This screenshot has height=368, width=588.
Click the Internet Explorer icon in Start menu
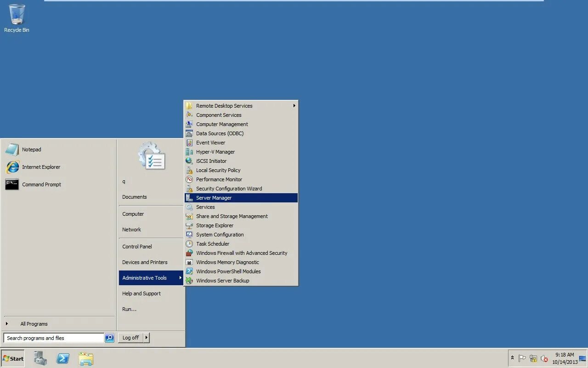(x=12, y=167)
